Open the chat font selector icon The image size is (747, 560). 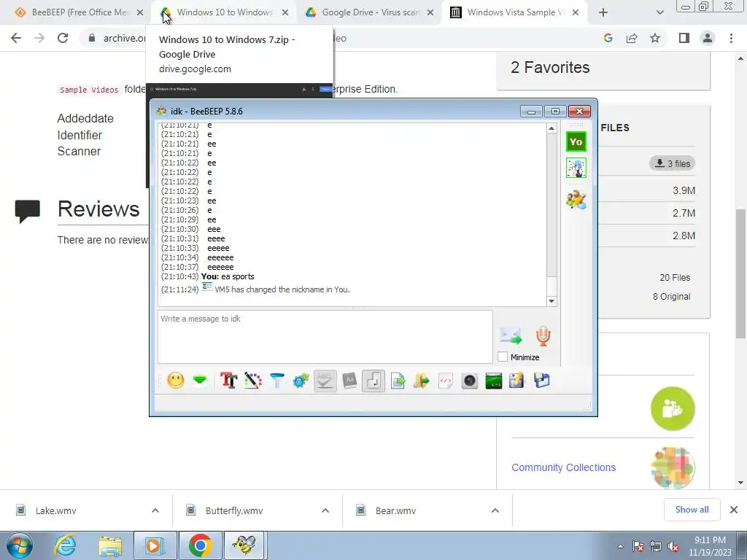(x=228, y=381)
